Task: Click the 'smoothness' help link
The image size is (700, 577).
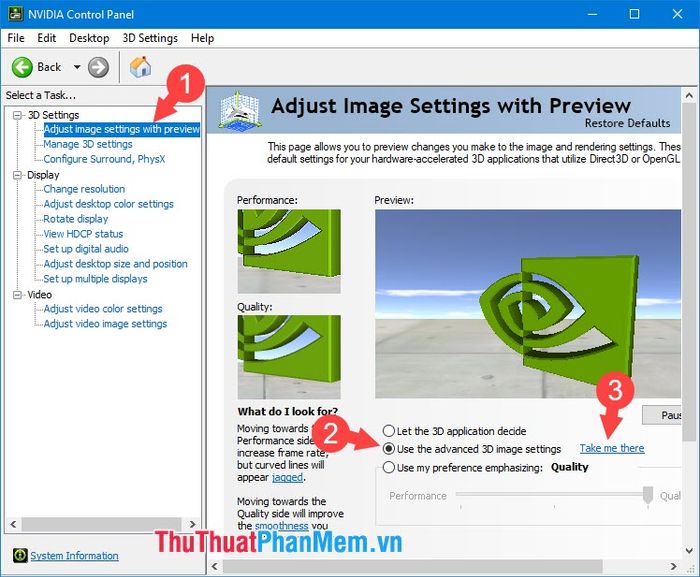Action: (281, 526)
